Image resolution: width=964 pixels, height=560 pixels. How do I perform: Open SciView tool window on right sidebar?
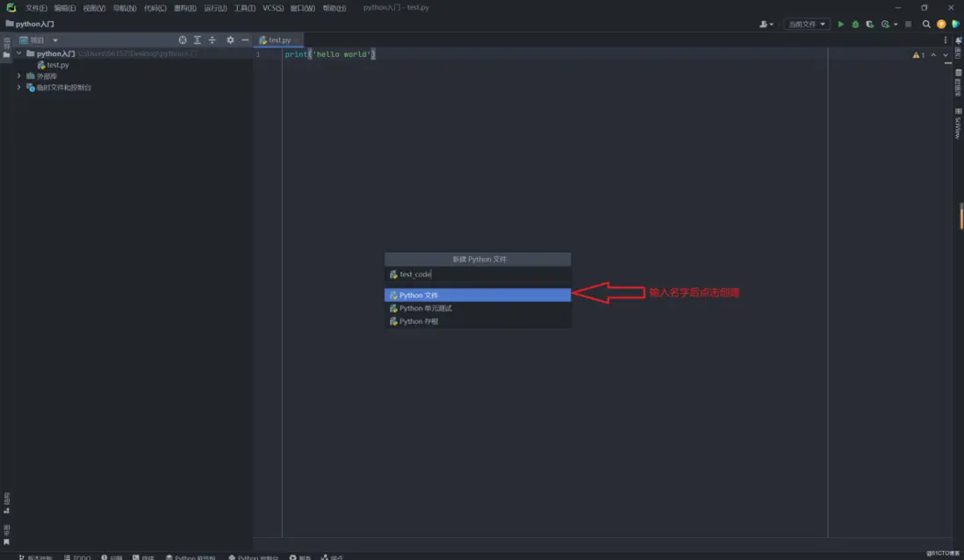click(958, 124)
